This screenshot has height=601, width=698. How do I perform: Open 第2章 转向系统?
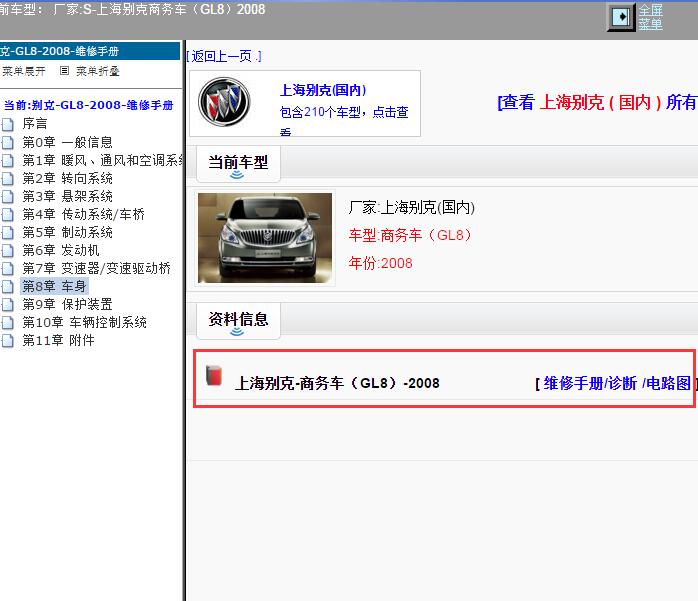(x=67, y=178)
